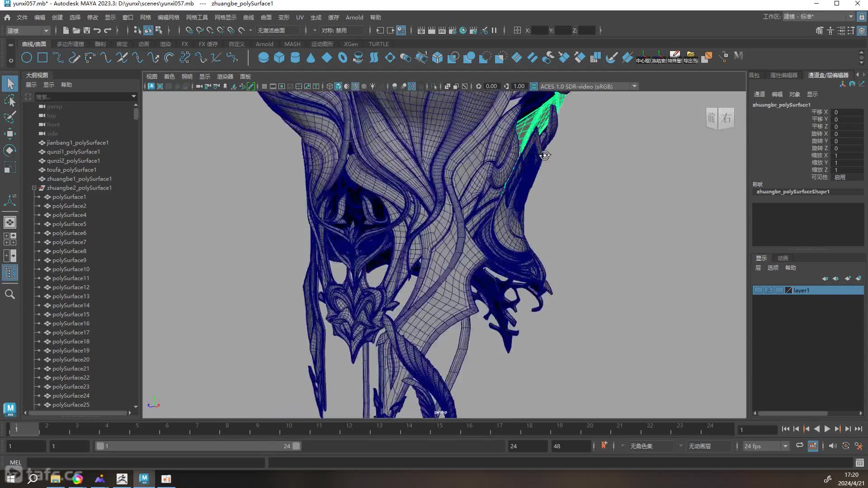Click the layer editor 选项 menu

tap(773, 267)
